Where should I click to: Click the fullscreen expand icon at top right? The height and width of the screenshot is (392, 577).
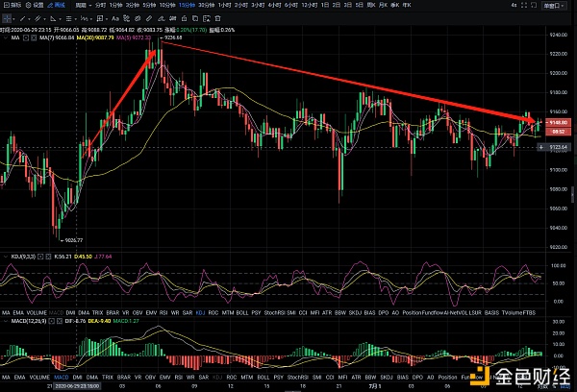point(524,5)
